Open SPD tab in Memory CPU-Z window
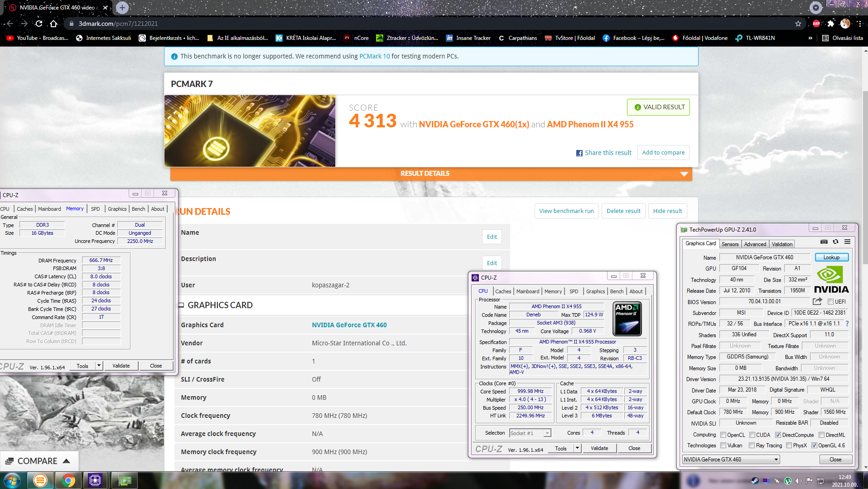Image resolution: width=868 pixels, height=489 pixels. (95, 209)
